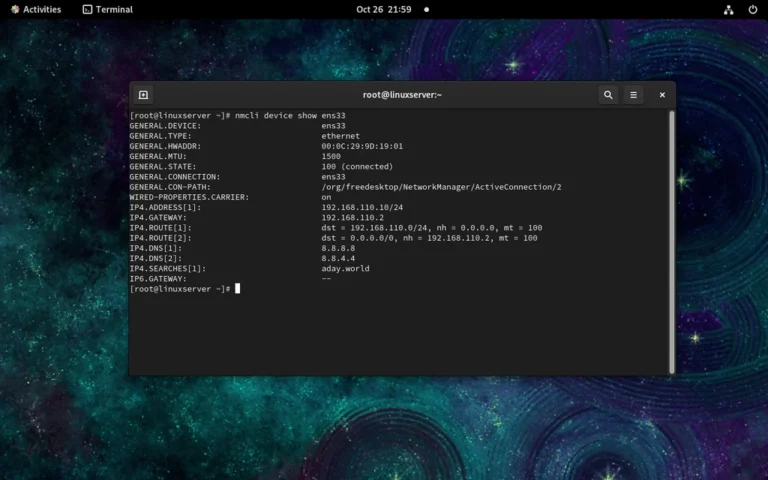This screenshot has width=768, height=480.
Task: Open the Activities overview
Action: click(x=41, y=9)
